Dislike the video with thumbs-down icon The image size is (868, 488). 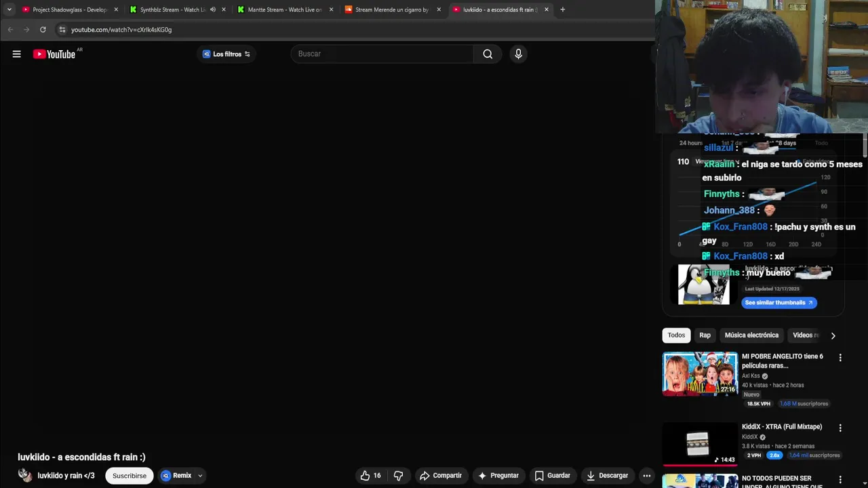(x=399, y=476)
